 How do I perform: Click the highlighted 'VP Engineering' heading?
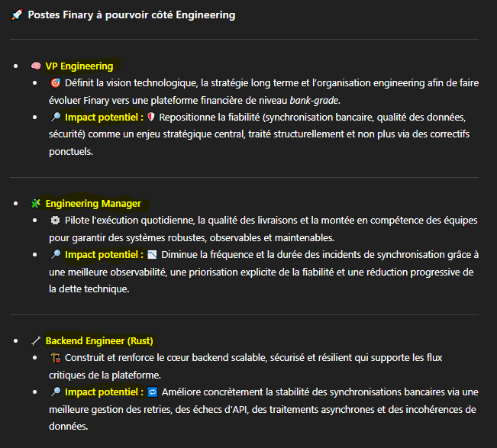click(79, 66)
